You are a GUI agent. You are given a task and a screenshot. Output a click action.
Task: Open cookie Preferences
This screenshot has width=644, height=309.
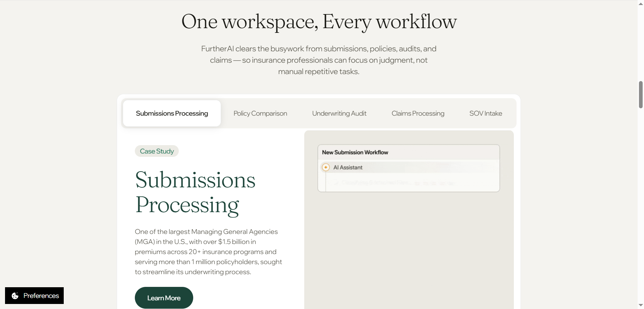(34, 296)
